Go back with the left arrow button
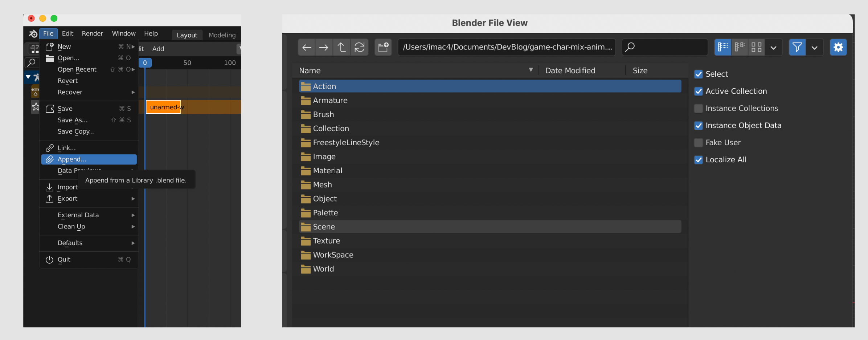The image size is (868, 340). tap(307, 47)
